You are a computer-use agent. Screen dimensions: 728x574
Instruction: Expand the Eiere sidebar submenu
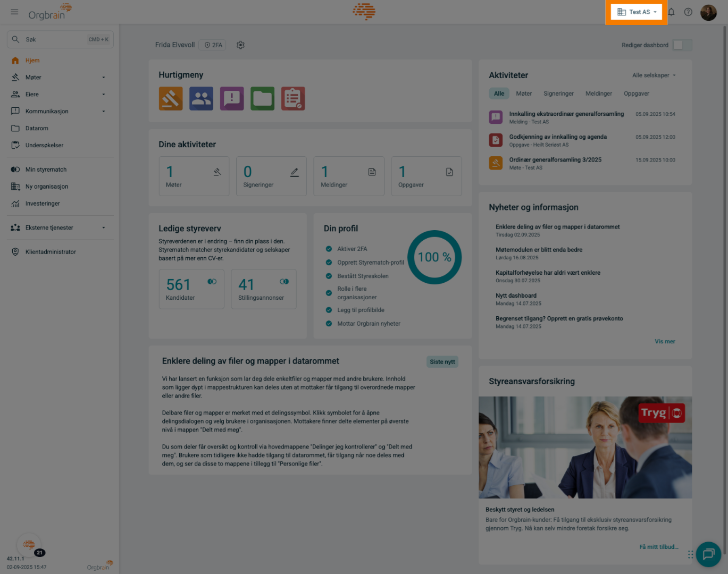(104, 95)
